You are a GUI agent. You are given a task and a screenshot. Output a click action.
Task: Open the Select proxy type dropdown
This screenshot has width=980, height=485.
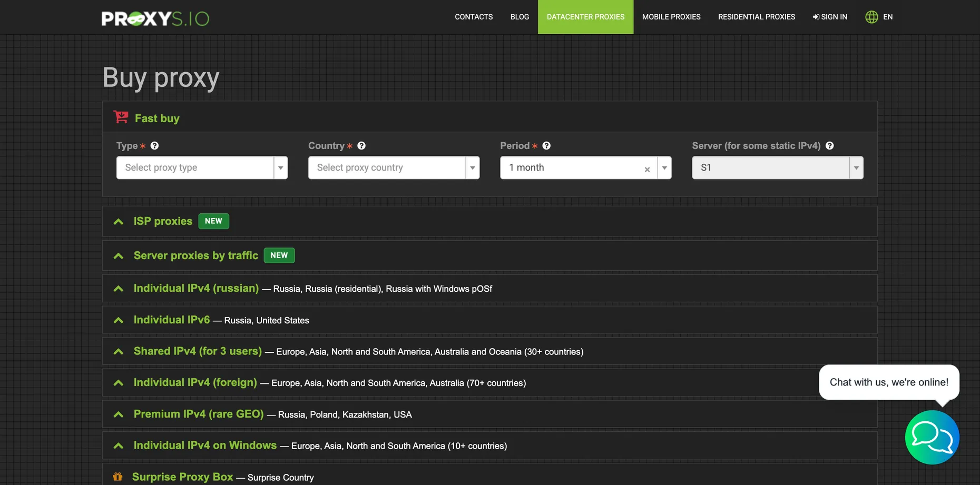tap(202, 167)
